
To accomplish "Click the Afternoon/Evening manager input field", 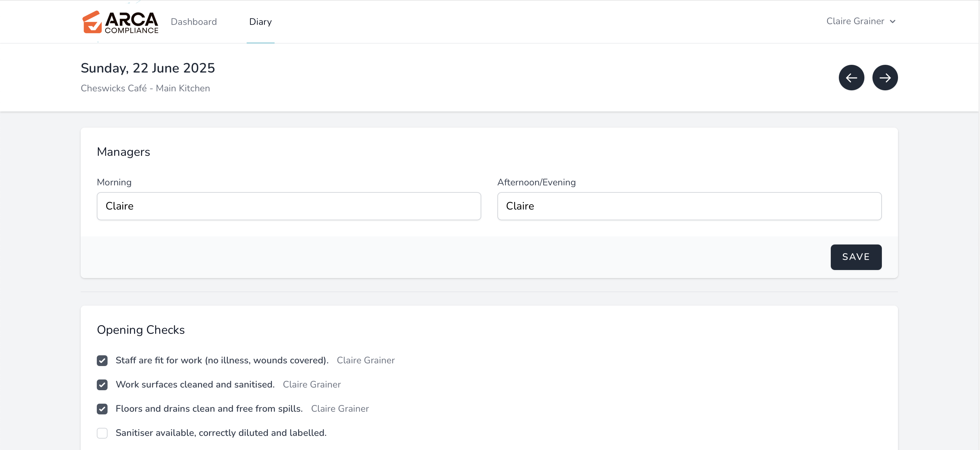I will (x=689, y=206).
